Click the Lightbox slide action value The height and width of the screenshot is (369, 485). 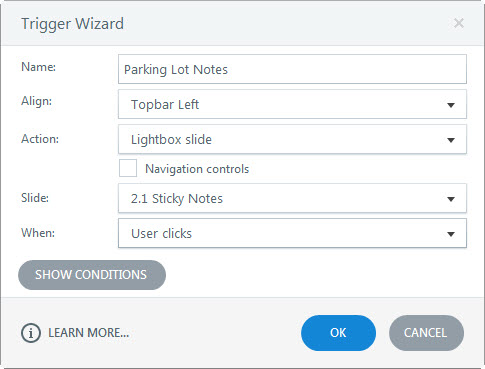(171, 139)
